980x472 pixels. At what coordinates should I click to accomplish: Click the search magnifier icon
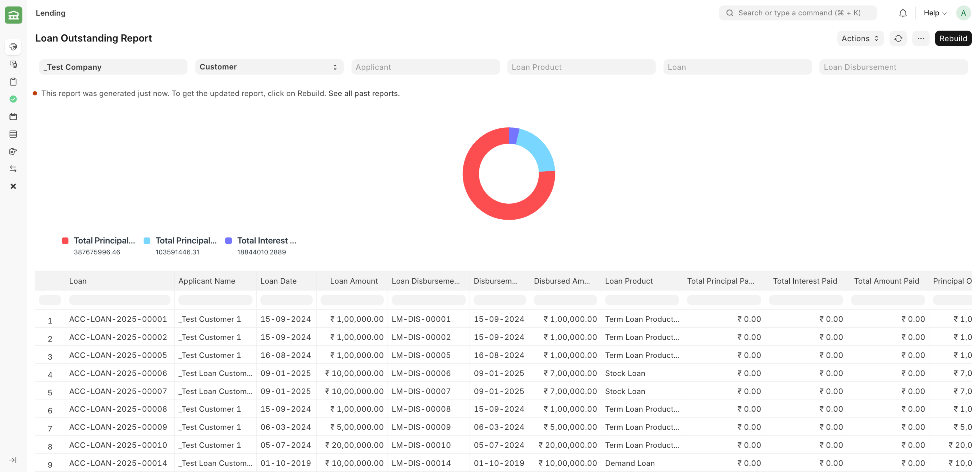tap(730, 13)
